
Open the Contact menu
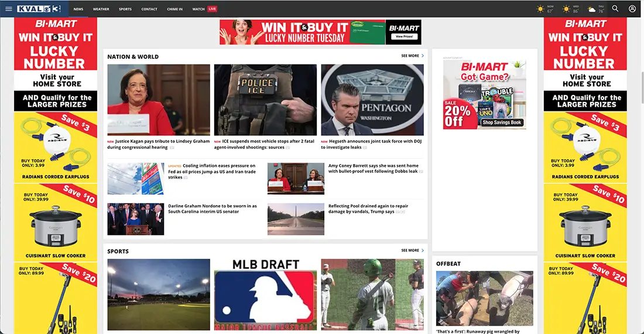[149, 9]
